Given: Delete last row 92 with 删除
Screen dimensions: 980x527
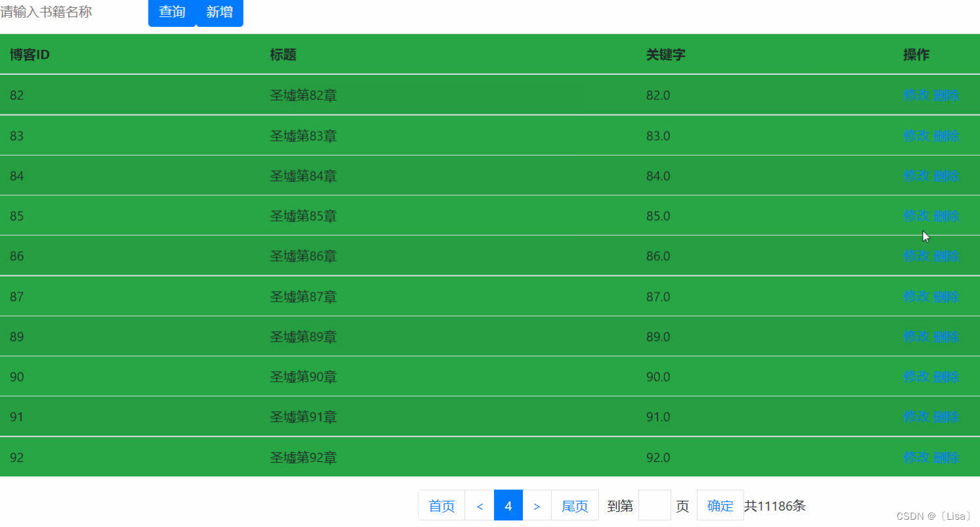Looking at the screenshot, I should (x=947, y=457).
